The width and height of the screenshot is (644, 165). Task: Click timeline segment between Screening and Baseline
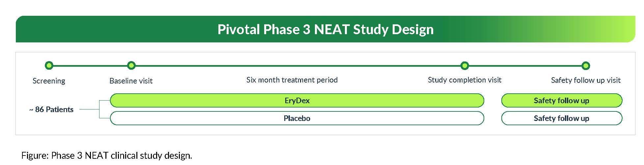tap(90, 66)
